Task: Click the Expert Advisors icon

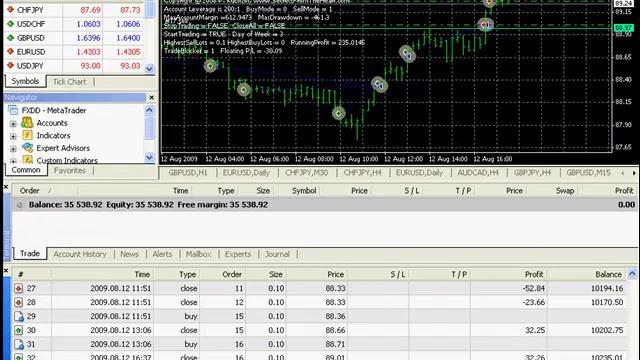Action: point(27,148)
